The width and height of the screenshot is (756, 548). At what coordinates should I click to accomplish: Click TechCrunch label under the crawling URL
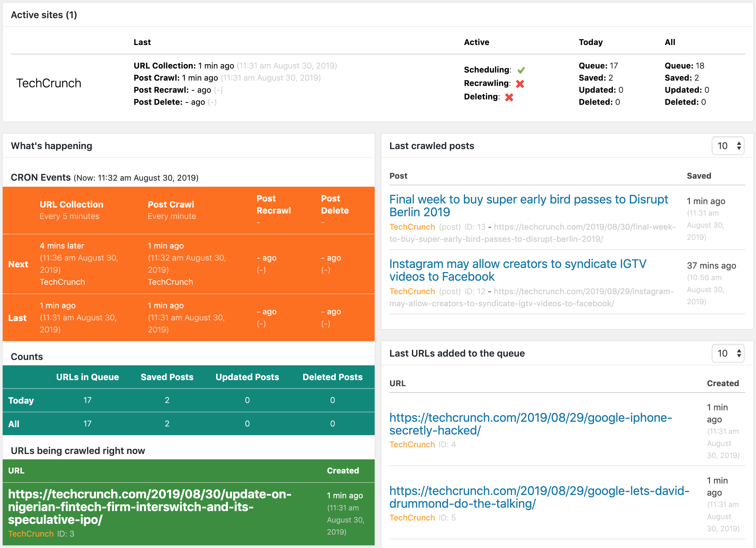(x=31, y=534)
